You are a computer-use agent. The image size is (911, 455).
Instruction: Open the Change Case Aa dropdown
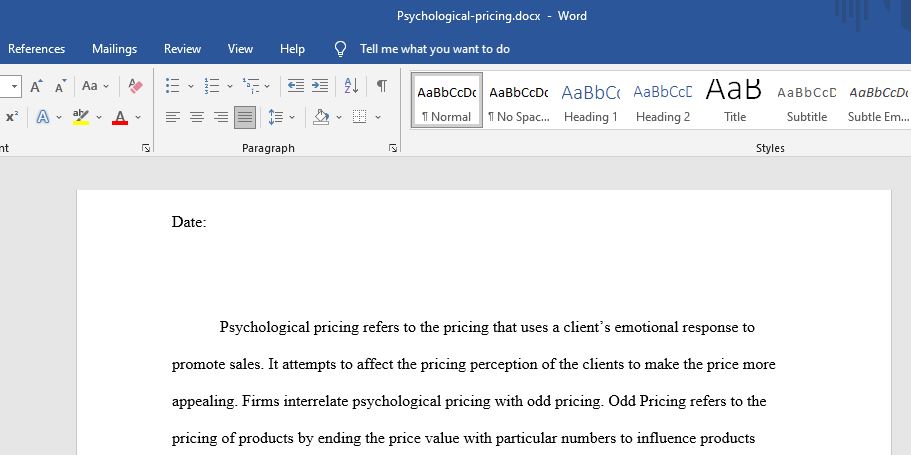point(95,86)
